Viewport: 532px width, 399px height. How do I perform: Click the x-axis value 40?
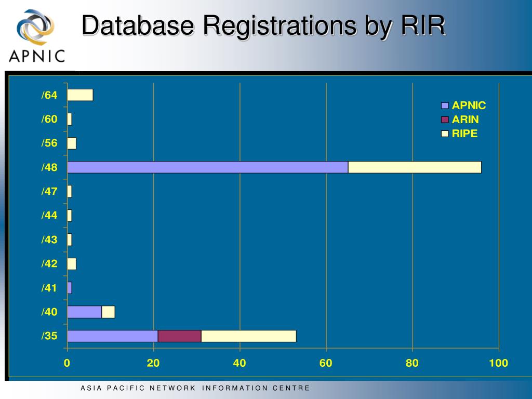click(240, 363)
